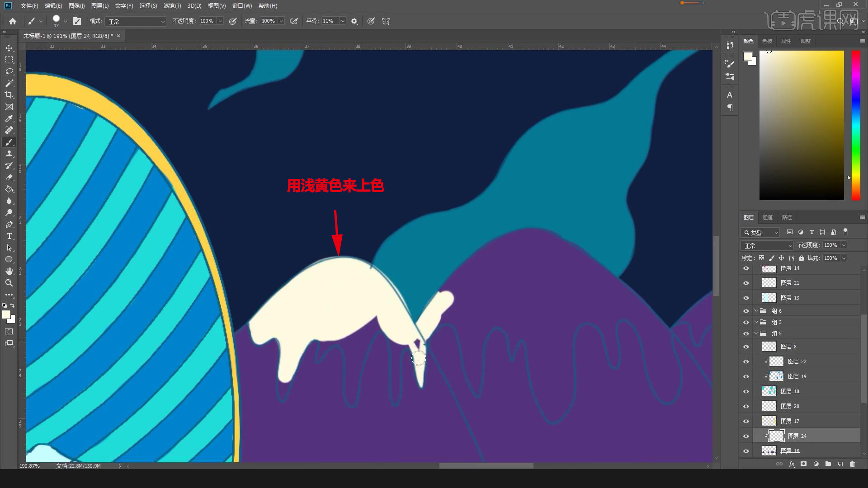Screen dimensions: 868x488
Task: Collapse group 组 5
Action: coord(756,333)
